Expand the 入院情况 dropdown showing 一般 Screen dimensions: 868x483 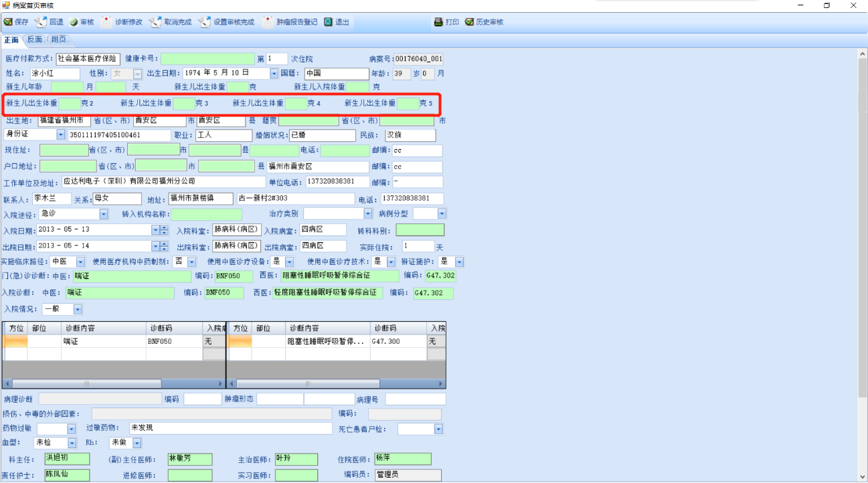coord(78,310)
